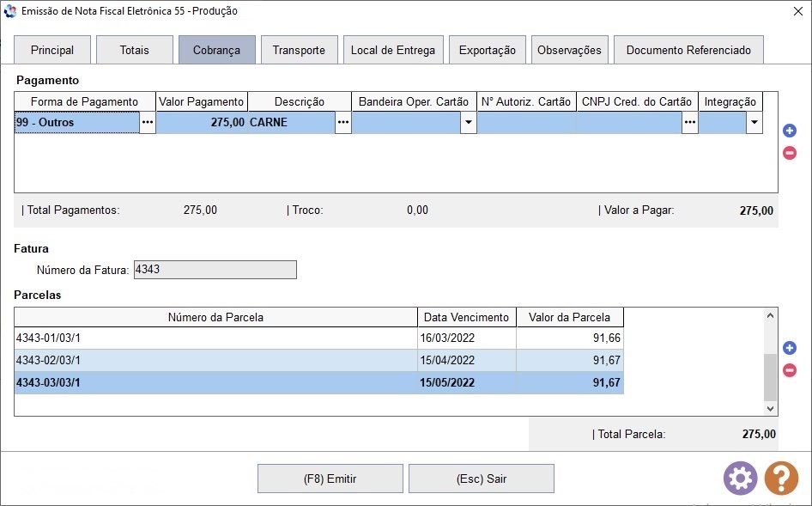Select parcela 4343-01/03/1 row
This screenshot has width=812, height=506.
pyautogui.click(x=215, y=338)
